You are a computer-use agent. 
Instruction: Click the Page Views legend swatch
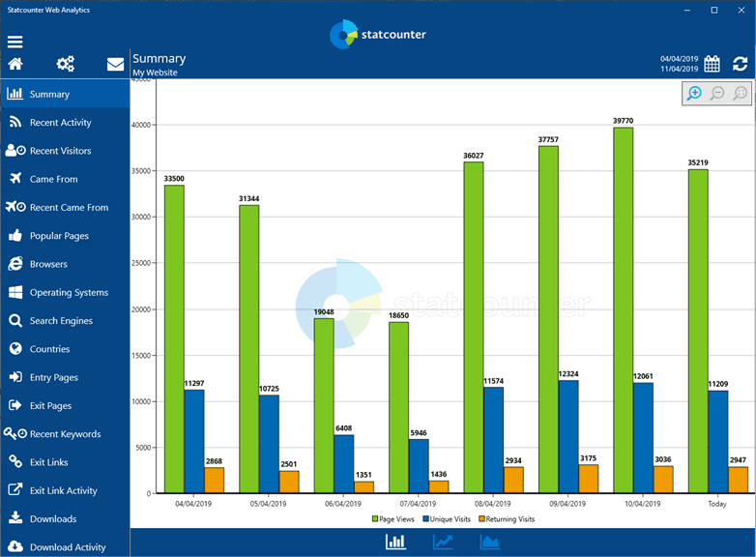[x=375, y=519]
